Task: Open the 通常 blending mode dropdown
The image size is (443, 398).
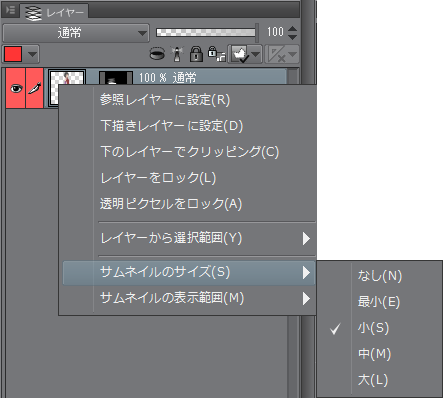Action: click(76, 33)
